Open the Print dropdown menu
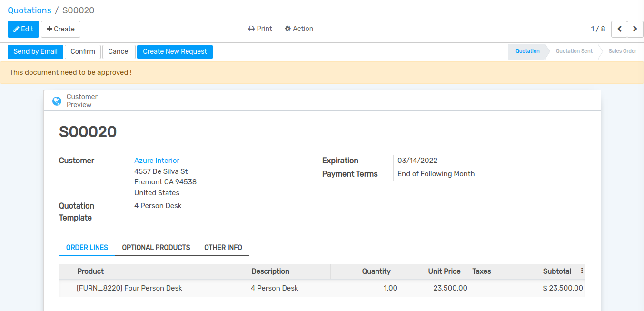 [x=260, y=29]
